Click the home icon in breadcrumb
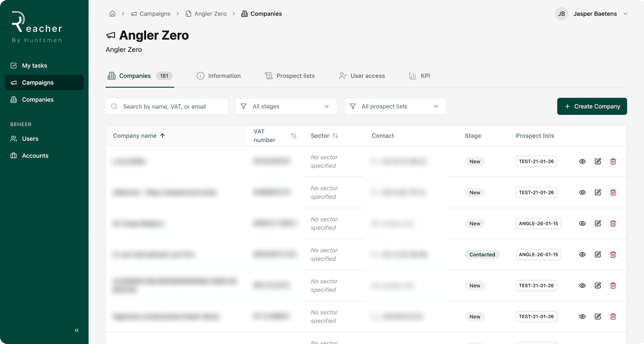 112,13
